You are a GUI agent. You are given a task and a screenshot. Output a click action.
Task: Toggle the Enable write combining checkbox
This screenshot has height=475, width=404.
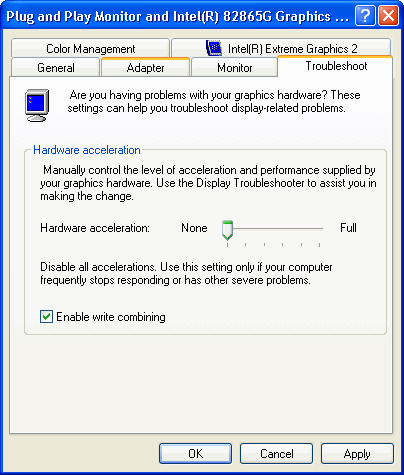coord(46,317)
